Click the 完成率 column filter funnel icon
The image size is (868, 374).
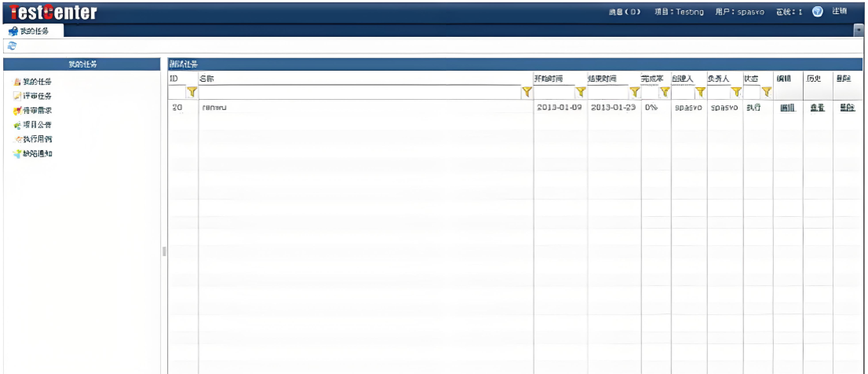pos(664,92)
